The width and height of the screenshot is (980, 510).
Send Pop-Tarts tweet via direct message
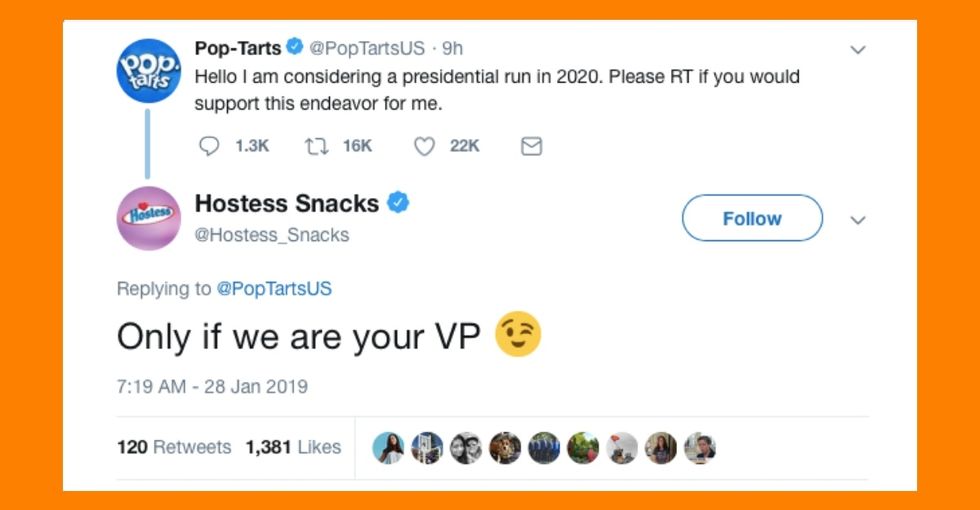pos(532,146)
